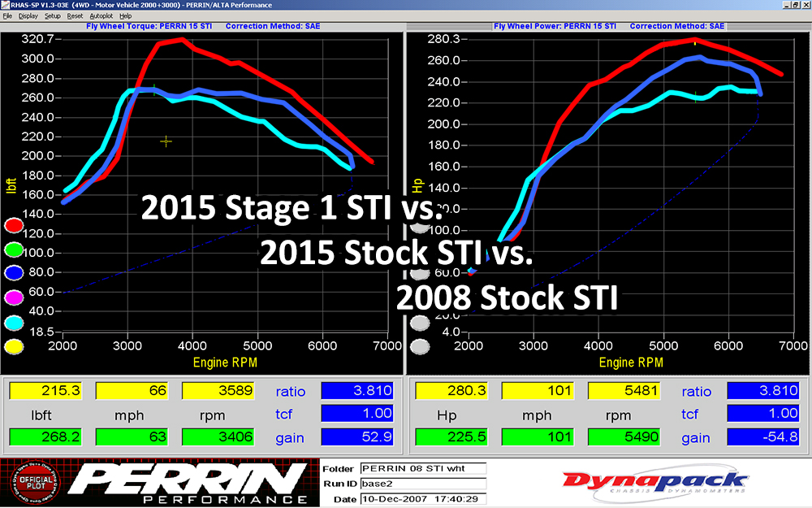Click Correction Method: SAE on torque header
This screenshot has width=812, height=508.
[x=273, y=26]
